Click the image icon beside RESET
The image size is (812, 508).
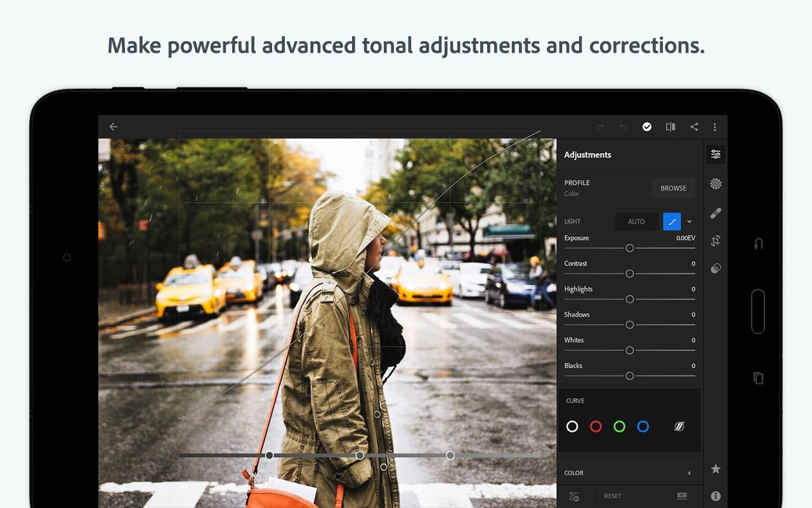(x=682, y=496)
